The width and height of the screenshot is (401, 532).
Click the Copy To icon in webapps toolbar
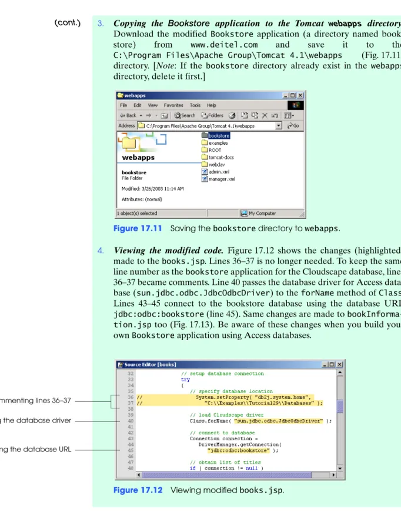(x=255, y=116)
